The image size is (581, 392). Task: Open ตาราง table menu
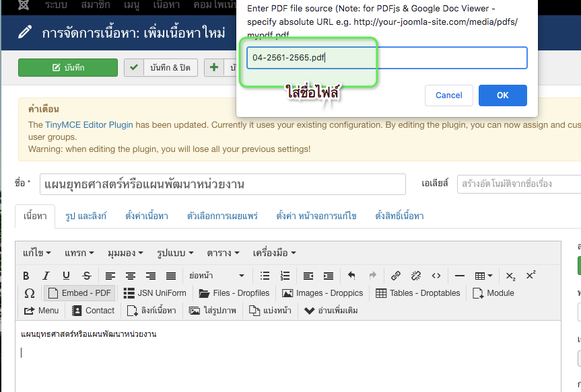223,253
